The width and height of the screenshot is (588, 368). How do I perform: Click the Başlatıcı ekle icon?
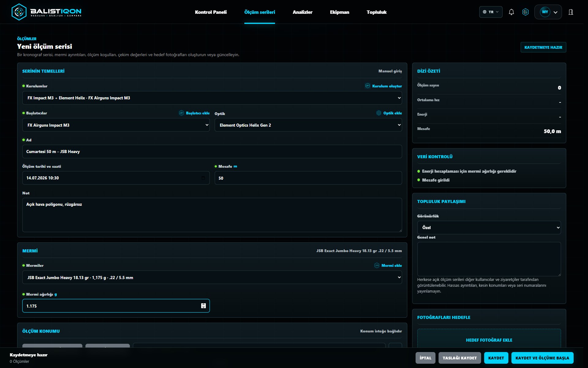point(181,113)
